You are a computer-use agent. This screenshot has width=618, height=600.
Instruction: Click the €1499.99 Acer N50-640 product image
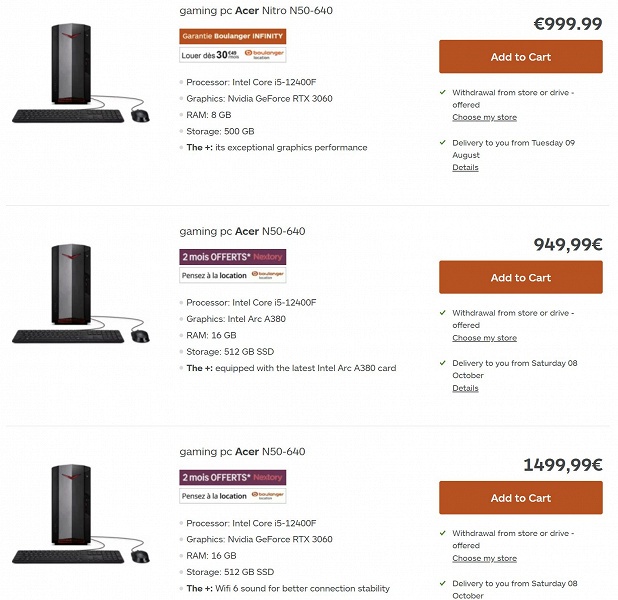[80, 512]
